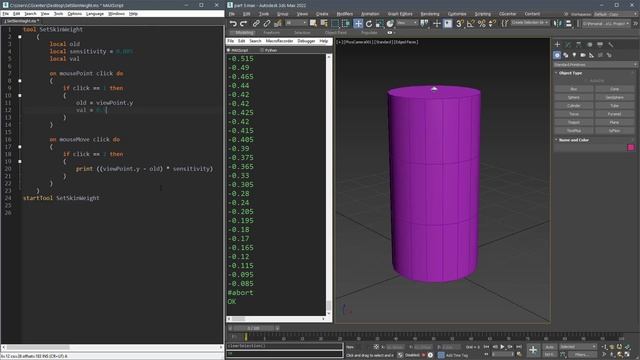Toggle the Spinner Snap icon
Screen dimensions: 640x360
(492, 24)
